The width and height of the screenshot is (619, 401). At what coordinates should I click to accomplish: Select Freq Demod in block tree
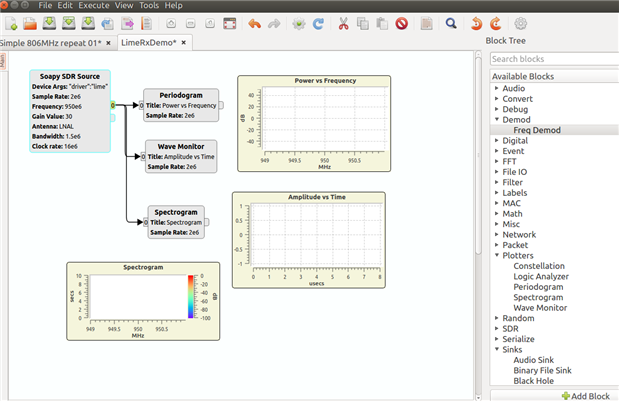pyautogui.click(x=537, y=130)
